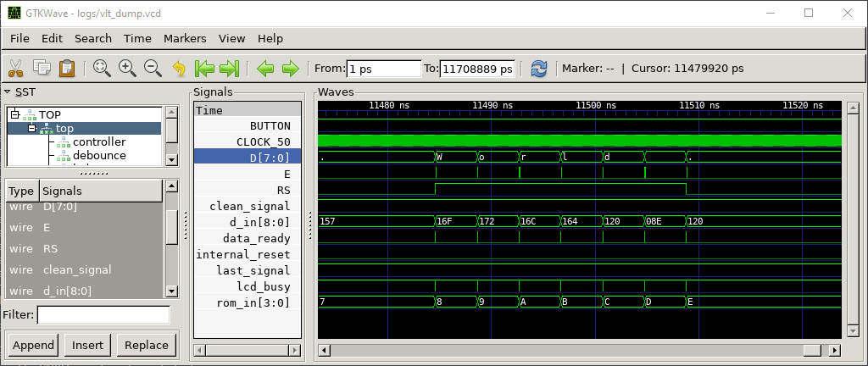Collapse the SST panel disclosure triangle
Image resolution: width=868 pixels, height=366 pixels.
[7, 91]
